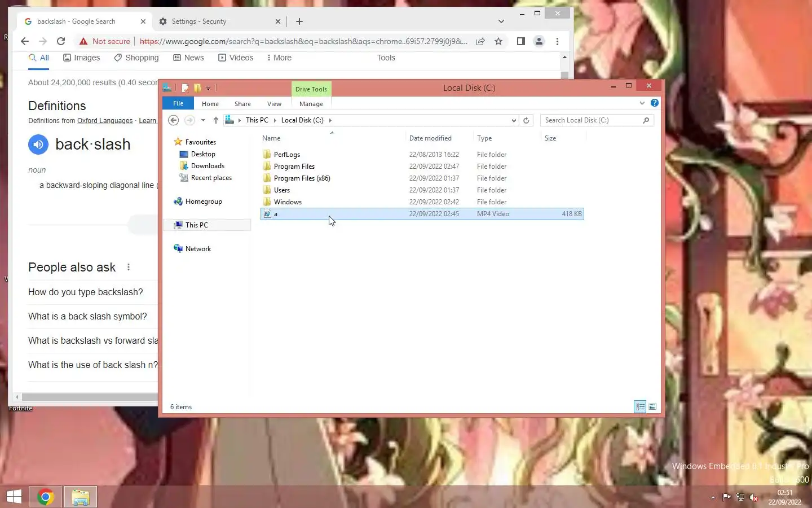Click the Chrome address bar URL
812x508 pixels.
tap(303, 41)
